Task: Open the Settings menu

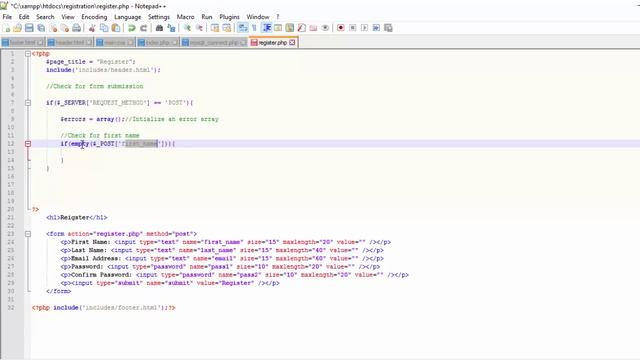Action: tap(159, 17)
